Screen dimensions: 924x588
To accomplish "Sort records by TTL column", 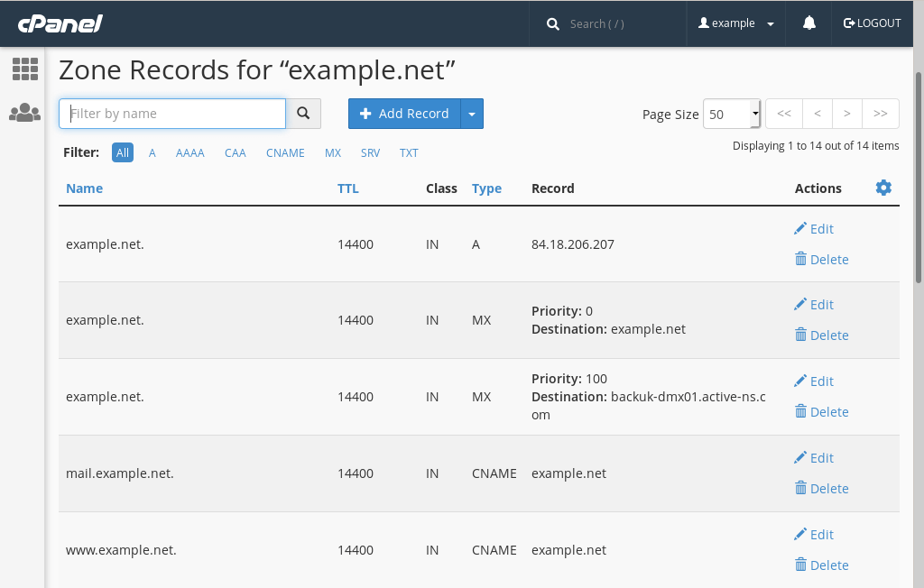I will point(347,188).
